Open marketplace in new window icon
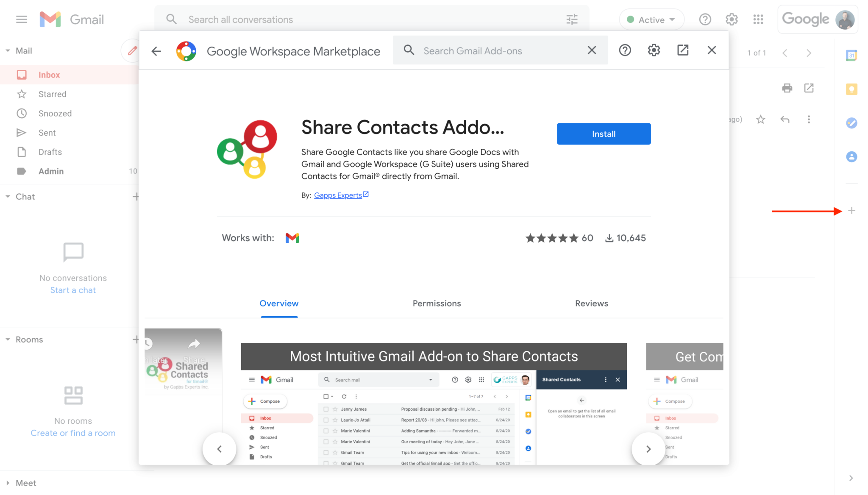The image size is (868, 495). 683,50
